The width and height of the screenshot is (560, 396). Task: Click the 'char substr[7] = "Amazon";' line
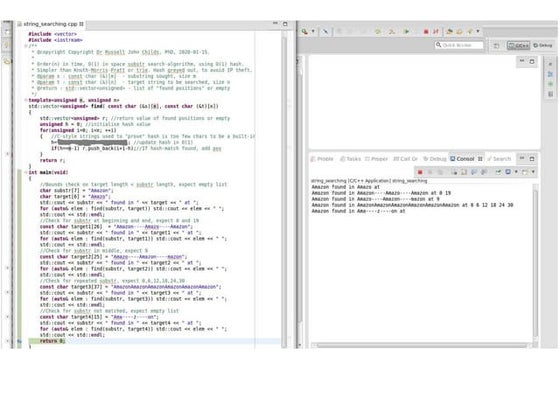coord(76,190)
